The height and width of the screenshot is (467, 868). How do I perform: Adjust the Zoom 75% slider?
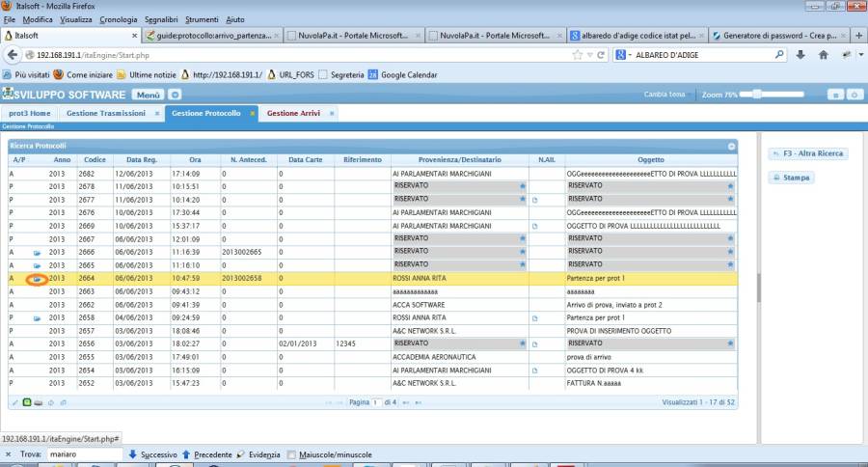(x=758, y=95)
